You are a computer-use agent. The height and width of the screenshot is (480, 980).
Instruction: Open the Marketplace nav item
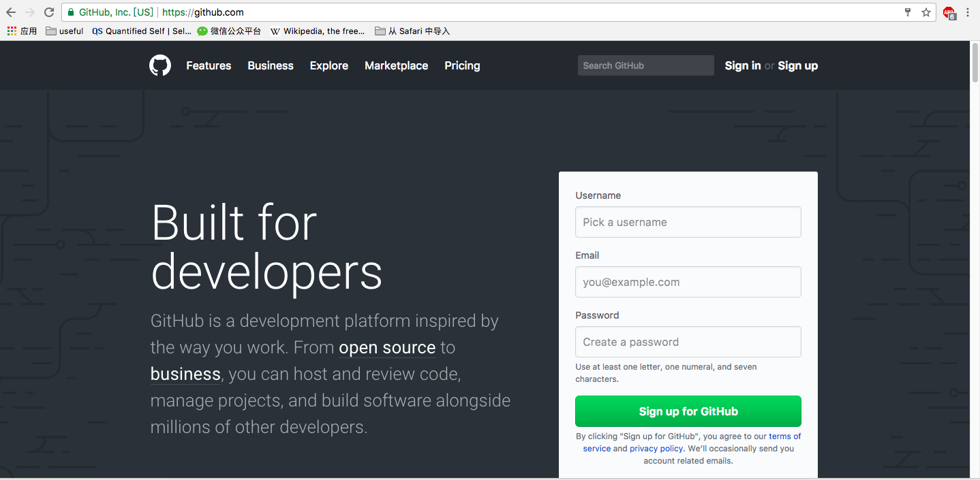pos(397,65)
